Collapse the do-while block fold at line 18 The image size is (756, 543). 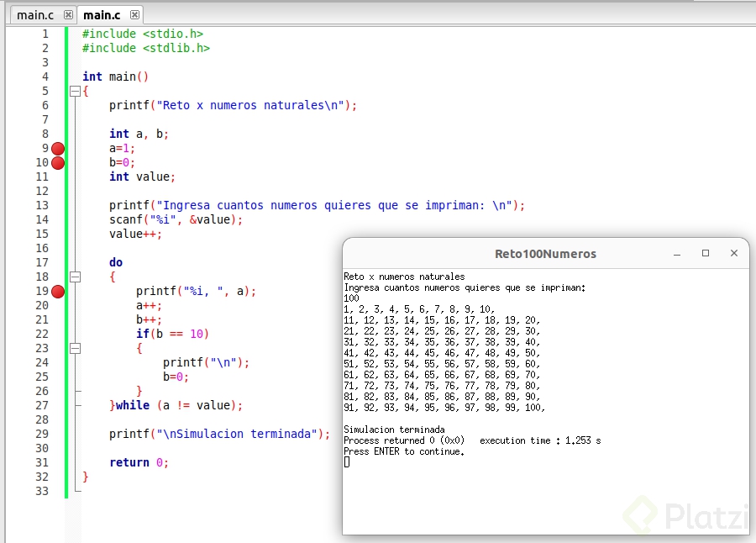pyautogui.click(x=75, y=277)
